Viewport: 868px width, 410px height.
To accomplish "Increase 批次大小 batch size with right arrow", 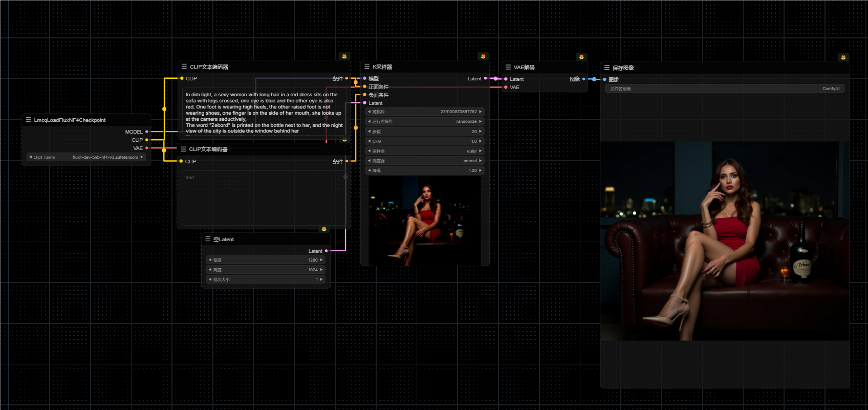I will pyautogui.click(x=321, y=279).
